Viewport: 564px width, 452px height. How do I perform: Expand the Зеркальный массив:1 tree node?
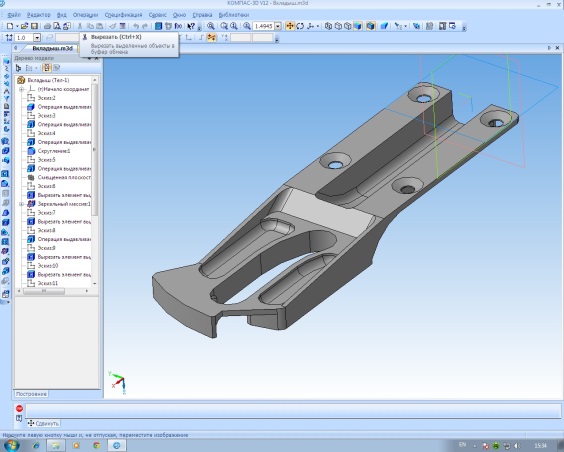[x=21, y=204]
